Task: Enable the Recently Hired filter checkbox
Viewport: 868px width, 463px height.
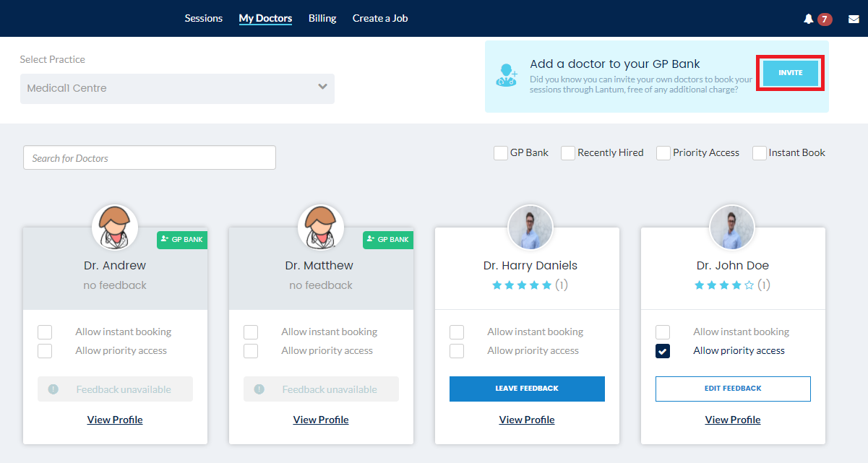Action: pyautogui.click(x=568, y=153)
